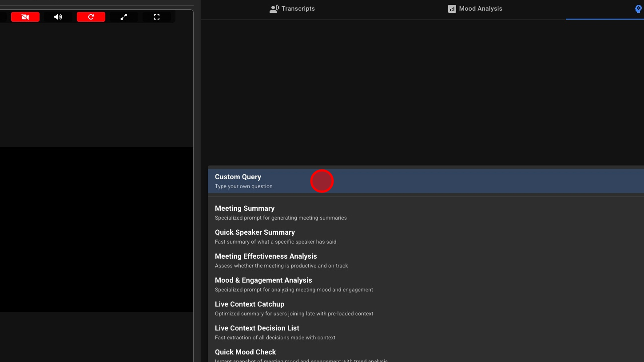Viewport: 644px width, 362px height.
Task: Mute the speaker volume icon
Action: click(58, 17)
